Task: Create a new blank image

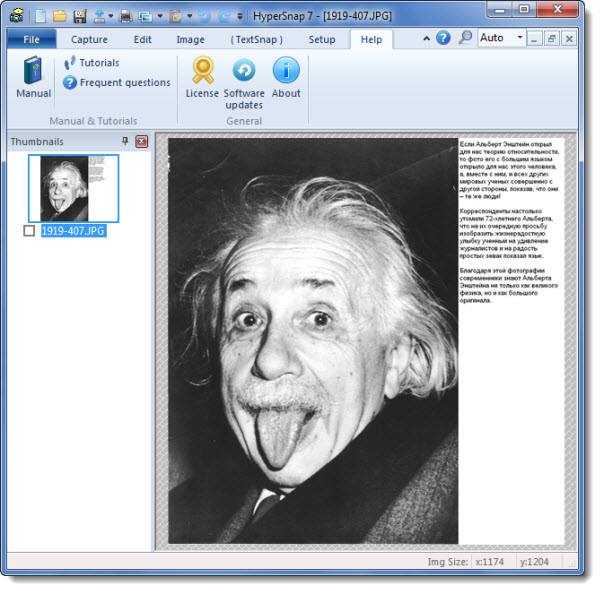Action: tap(41, 16)
